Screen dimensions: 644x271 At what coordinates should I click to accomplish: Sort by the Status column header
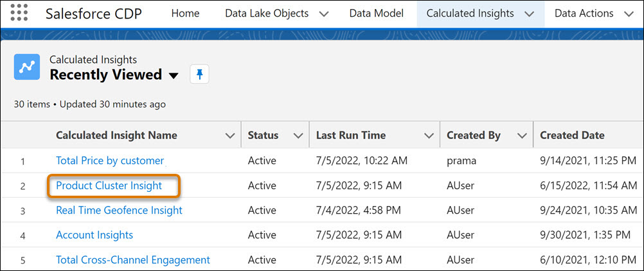(264, 135)
